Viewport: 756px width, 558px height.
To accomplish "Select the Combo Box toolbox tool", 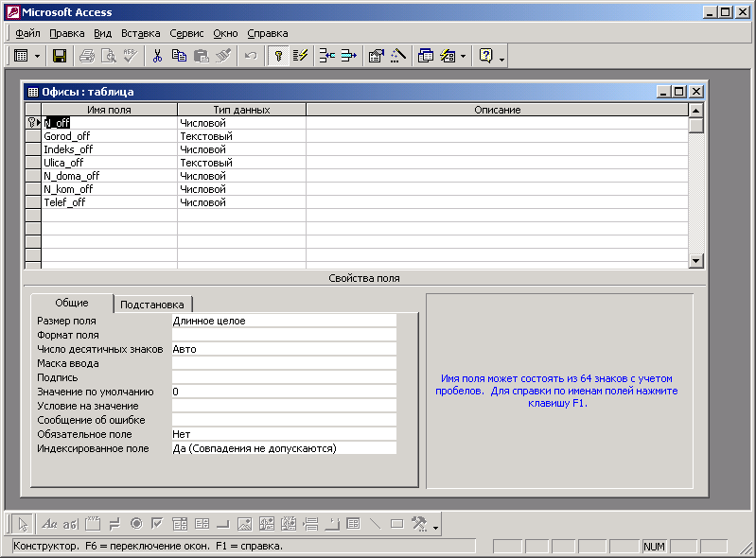I will [180, 524].
